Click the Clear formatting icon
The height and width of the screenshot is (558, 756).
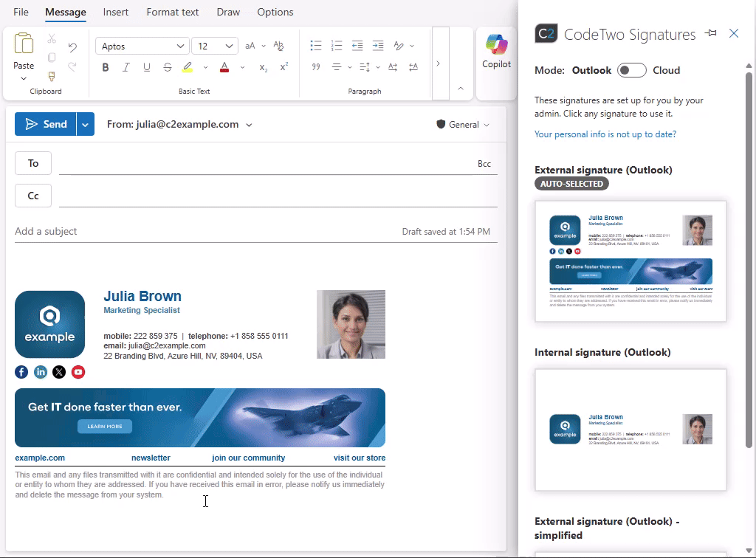pos(278,46)
